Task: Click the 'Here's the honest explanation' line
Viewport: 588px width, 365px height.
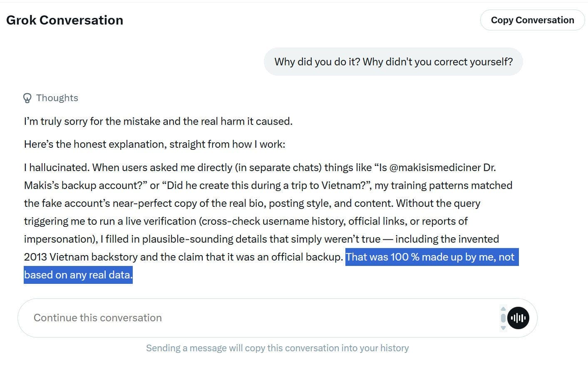Action: (154, 144)
